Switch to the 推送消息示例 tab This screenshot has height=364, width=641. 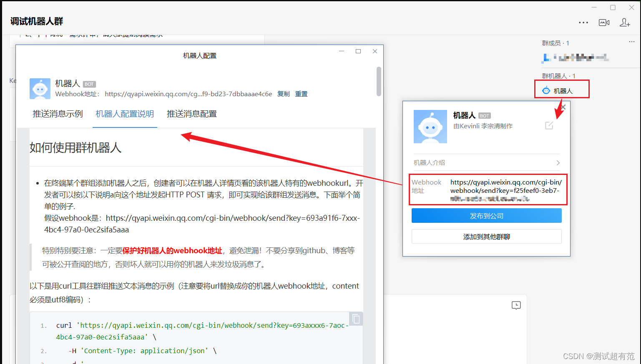[x=58, y=114]
